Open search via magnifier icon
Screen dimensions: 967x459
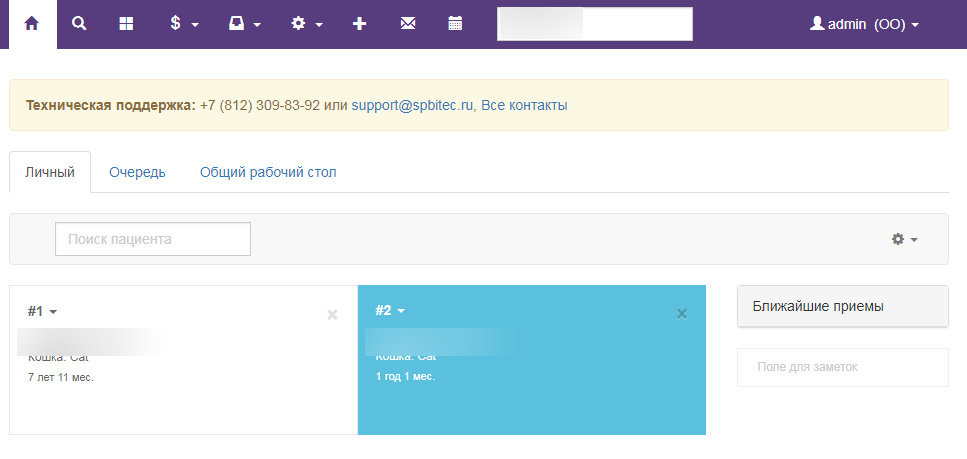tap(79, 24)
